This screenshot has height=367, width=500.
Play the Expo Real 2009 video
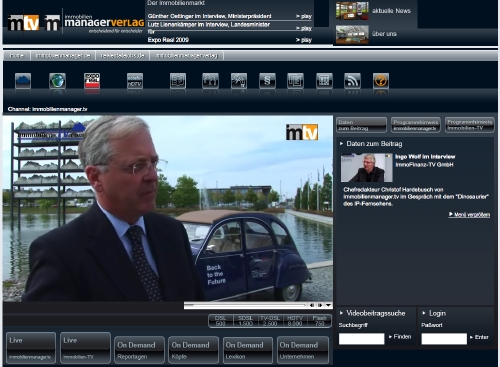pyautogui.click(x=304, y=40)
